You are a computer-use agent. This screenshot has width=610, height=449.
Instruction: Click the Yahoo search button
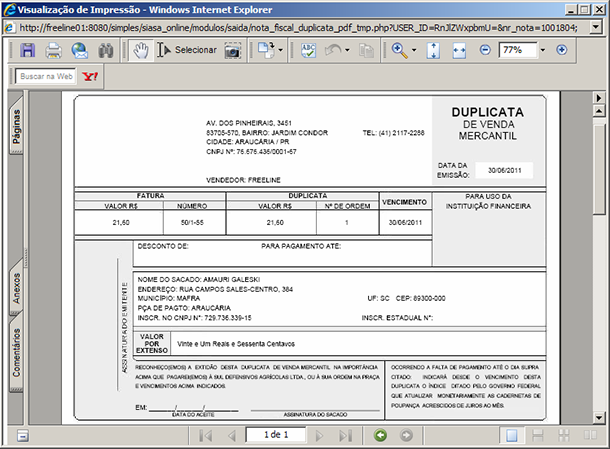pos(91,76)
